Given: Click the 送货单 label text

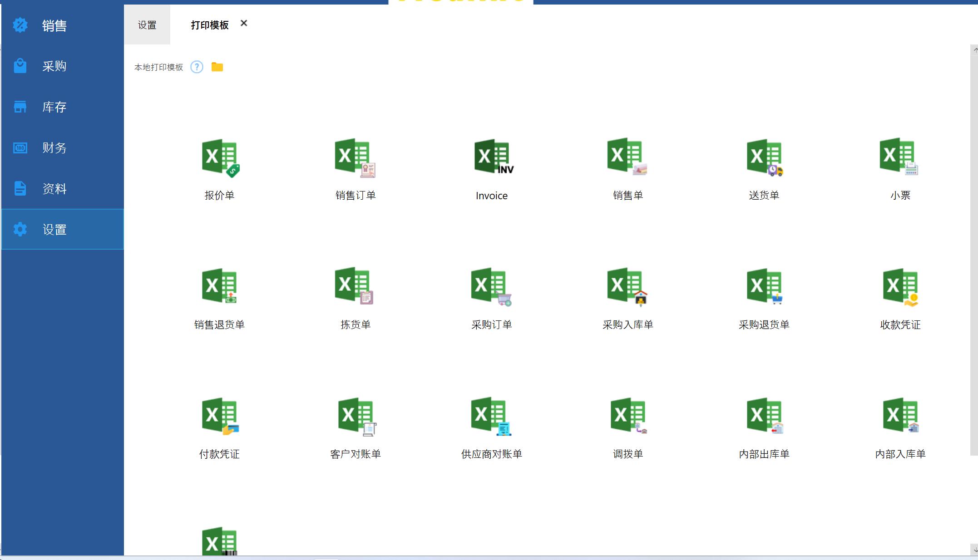Looking at the screenshot, I should (764, 196).
